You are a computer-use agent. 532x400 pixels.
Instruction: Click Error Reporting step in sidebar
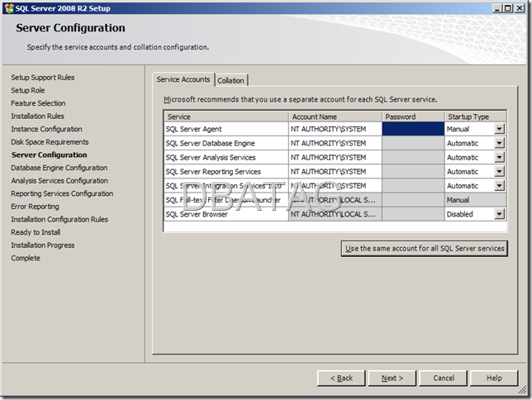pyautogui.click(x=35, y=207)
